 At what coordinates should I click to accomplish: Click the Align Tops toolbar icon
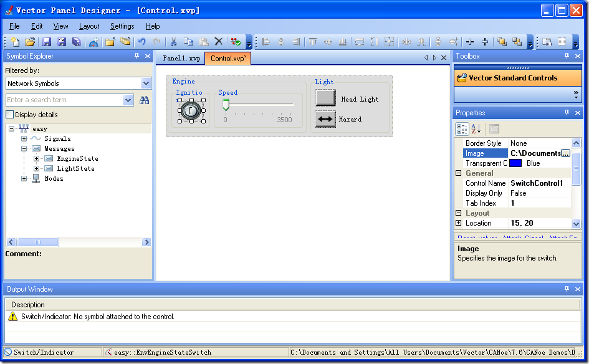click(x=312, y=42)
